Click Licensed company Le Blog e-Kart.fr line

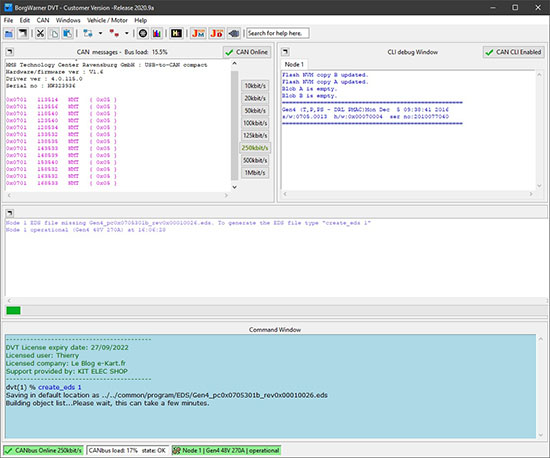click(x=66, y=363)
